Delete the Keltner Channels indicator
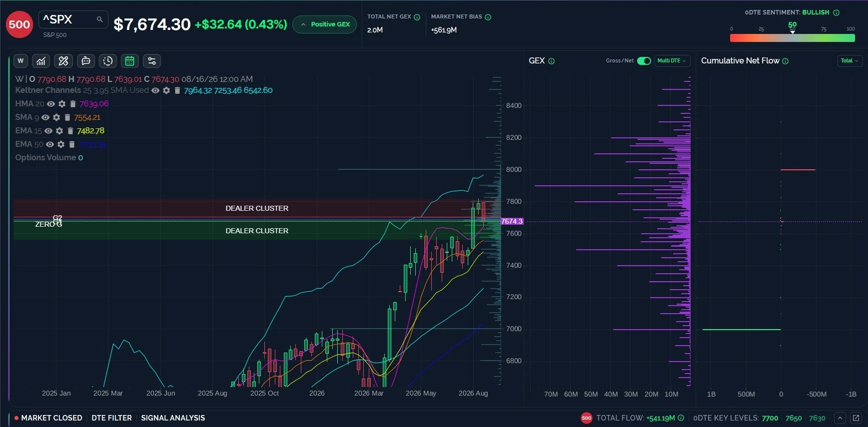The width and height of the screenshot is (868, 427). pos(177,90)
